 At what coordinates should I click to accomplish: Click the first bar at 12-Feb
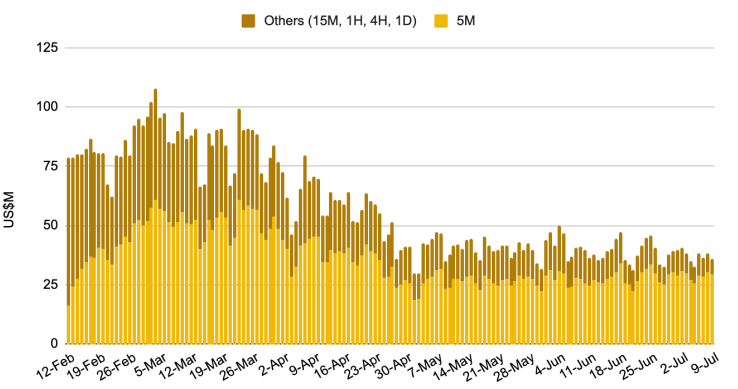[69, 251]
